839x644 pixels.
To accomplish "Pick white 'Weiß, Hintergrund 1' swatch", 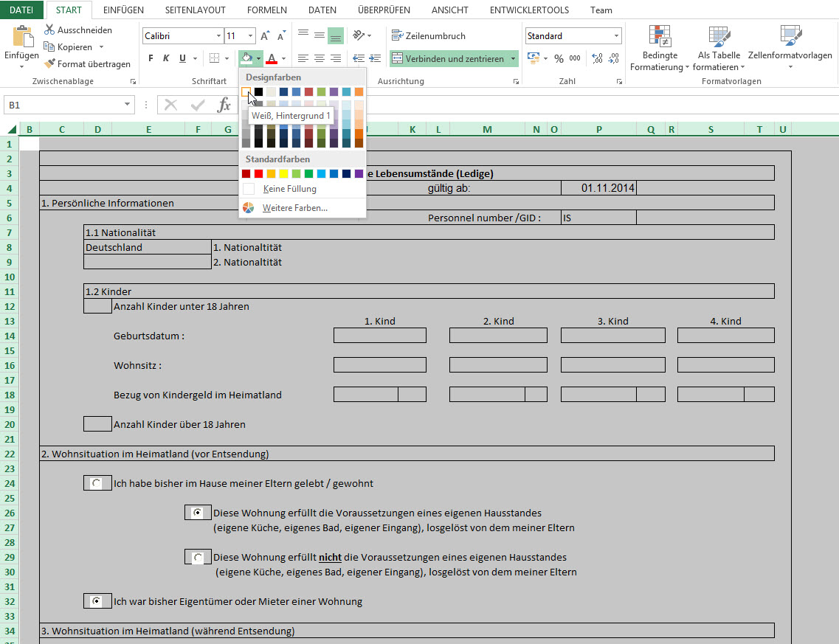I will tap(246, 92).
